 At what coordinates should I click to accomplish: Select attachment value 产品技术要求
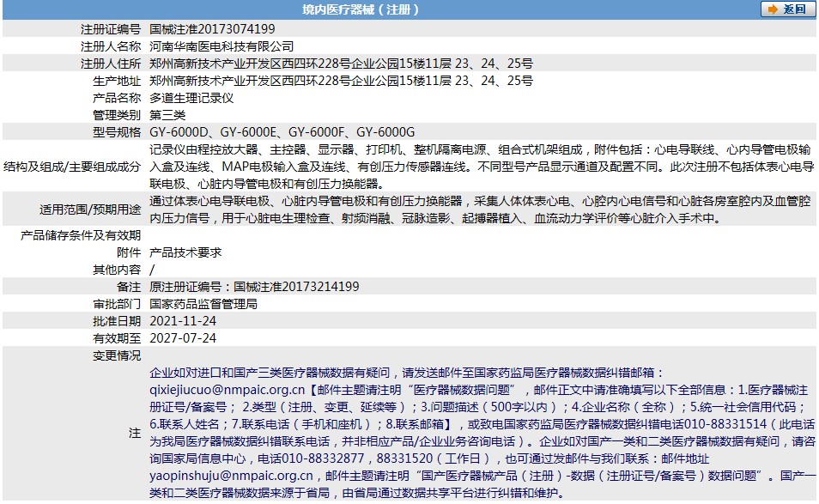(x=185, y=252)
